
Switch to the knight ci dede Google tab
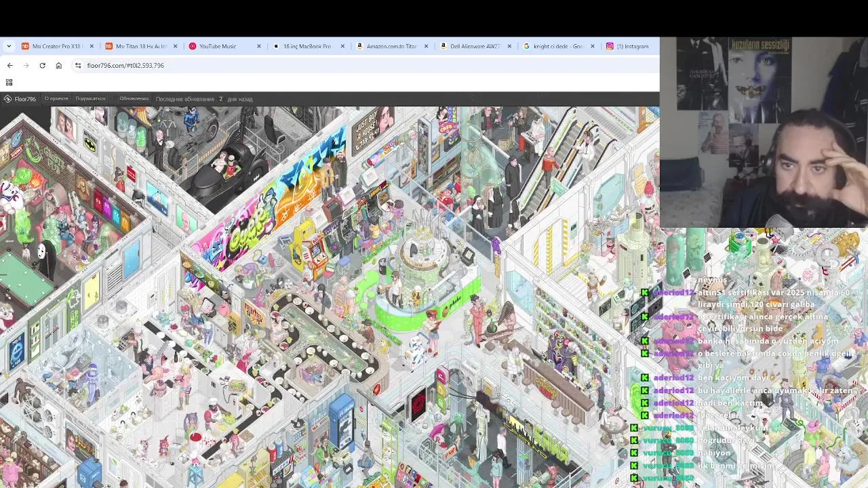pyautogui.click(x=559, y=46)
